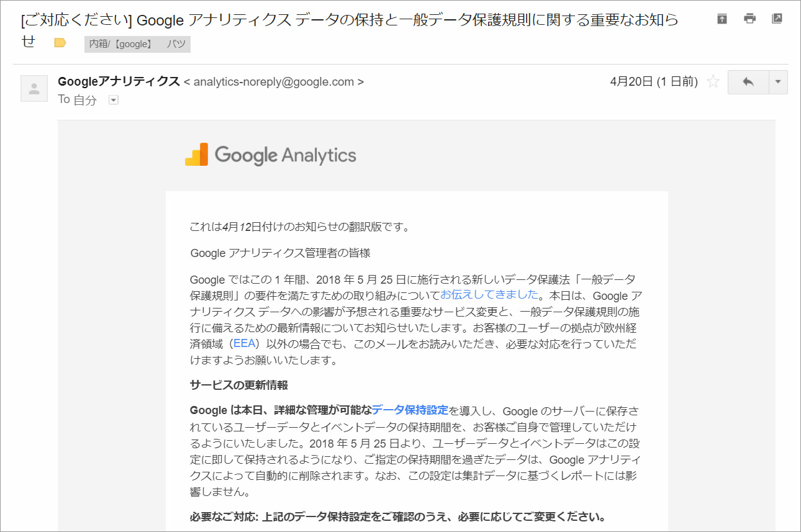Open the データ保持設定 link
This screenshot has height=532, width=801.
(410, 410)
